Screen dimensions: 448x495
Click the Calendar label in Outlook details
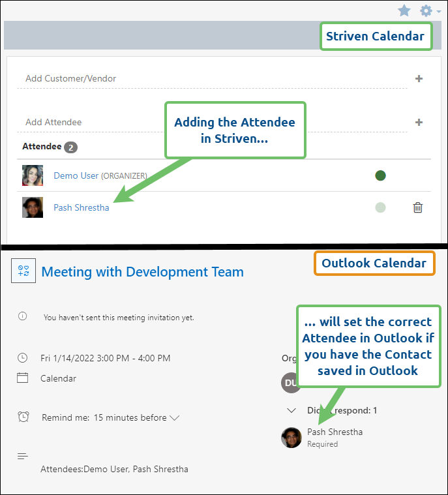pos(59,378)
